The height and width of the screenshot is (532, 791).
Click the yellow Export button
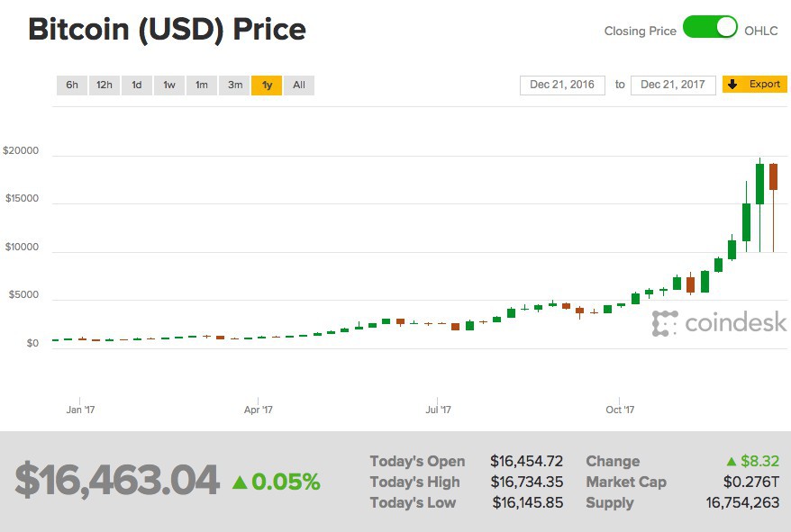757,84
